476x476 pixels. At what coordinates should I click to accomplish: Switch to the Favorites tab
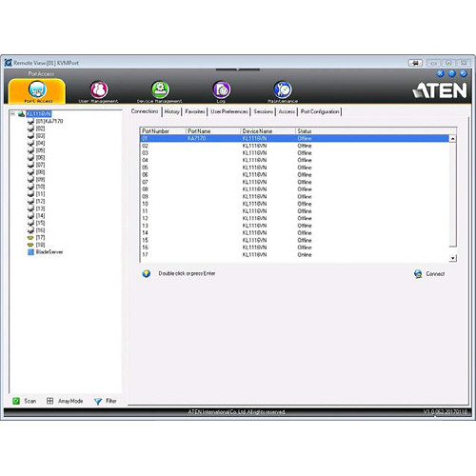pyautogui.click(x=195, y=111)
